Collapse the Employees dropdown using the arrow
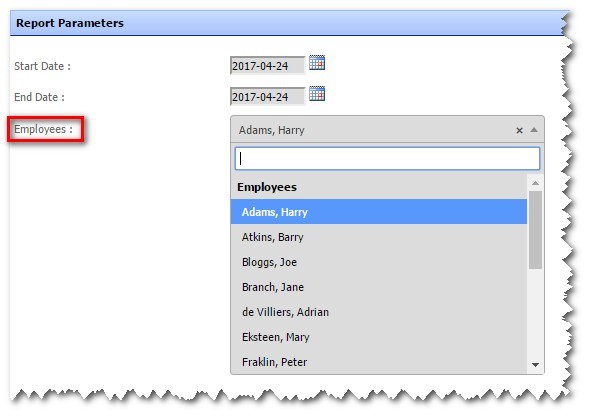Screen dimensions: 590x417 pos(534,130)
